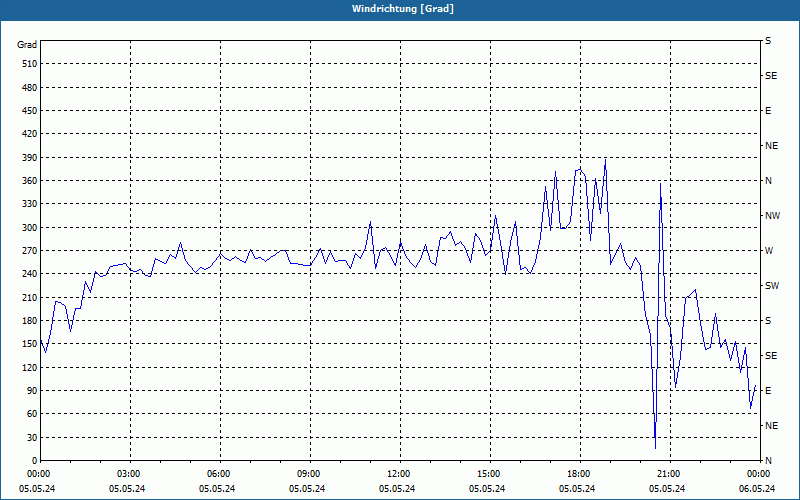
Task: Click the "SW" compass label
Action: 772,286
